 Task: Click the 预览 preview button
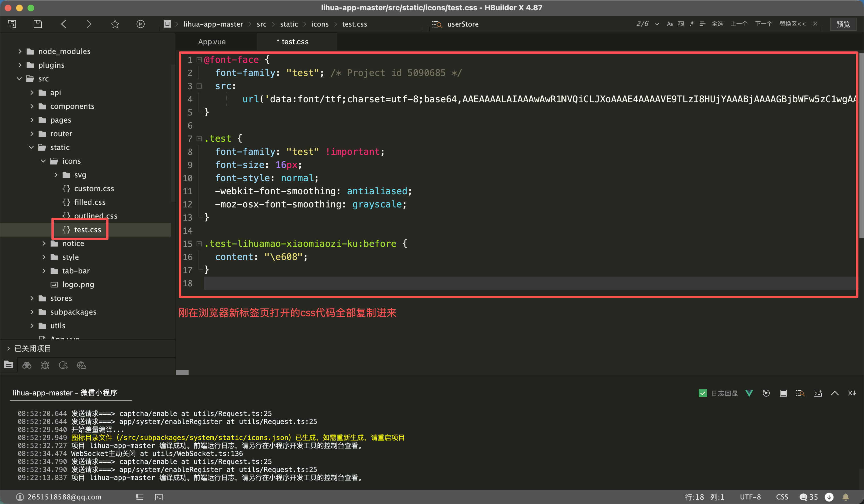843,24
